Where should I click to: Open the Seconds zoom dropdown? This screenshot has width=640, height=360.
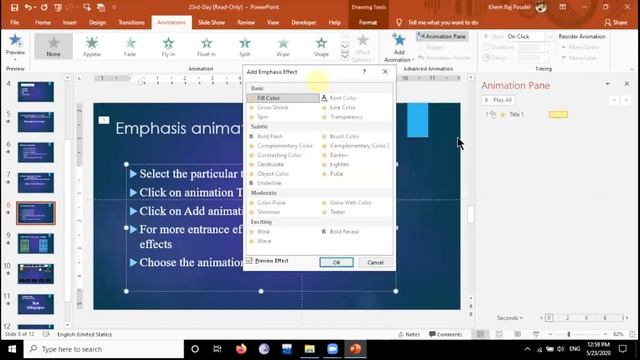pyautogui.click(x=510, y=318)
